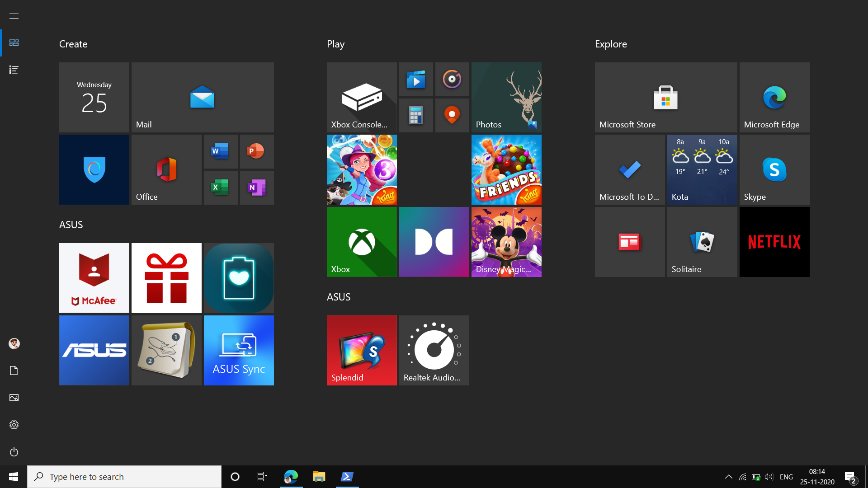The height and width of the screenshot is (488, 868).
Task: Open the Dolby Access tile
Action: point(434,242)
